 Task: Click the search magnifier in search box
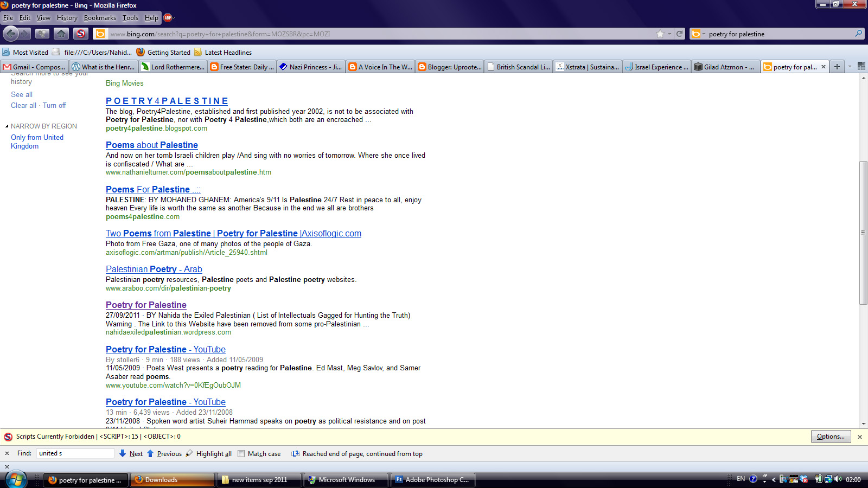(x=858, y=34)
